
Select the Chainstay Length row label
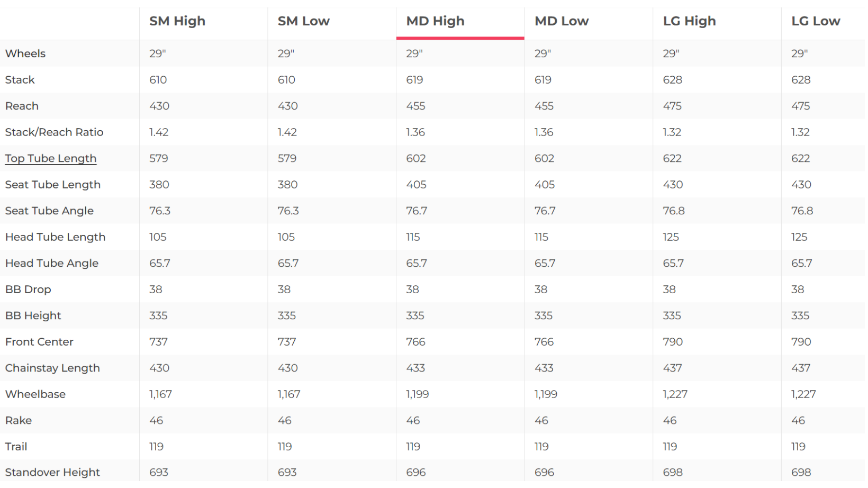(x=52, y=368)
